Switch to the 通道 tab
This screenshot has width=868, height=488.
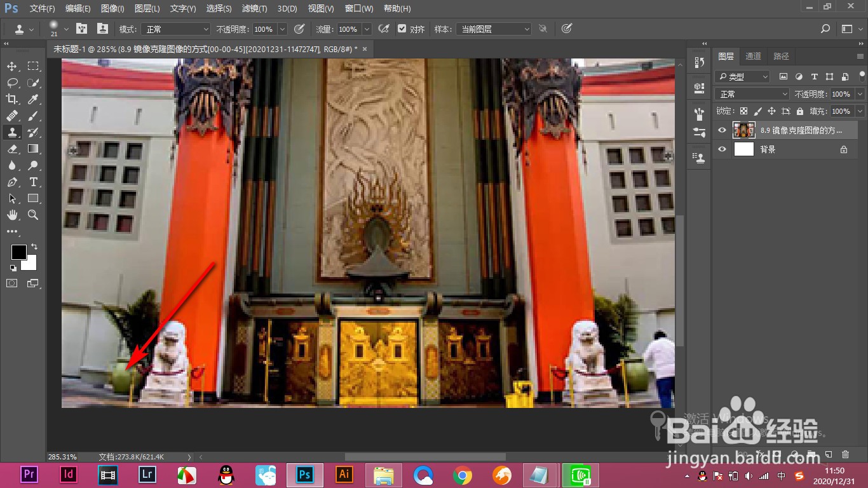[x=753, y=56]
